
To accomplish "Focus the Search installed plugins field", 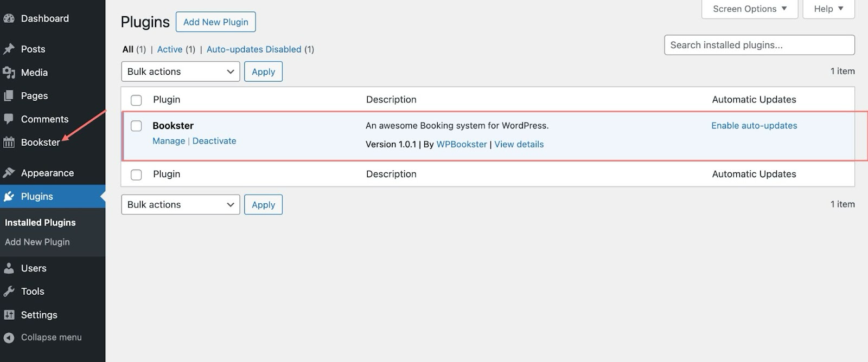I will tap(759, 45).
